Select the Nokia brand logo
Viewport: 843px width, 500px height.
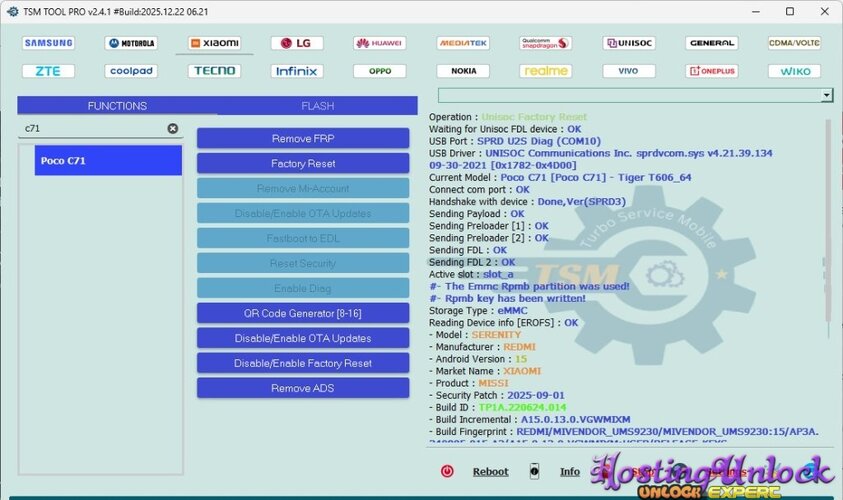[x=463, y=71]
